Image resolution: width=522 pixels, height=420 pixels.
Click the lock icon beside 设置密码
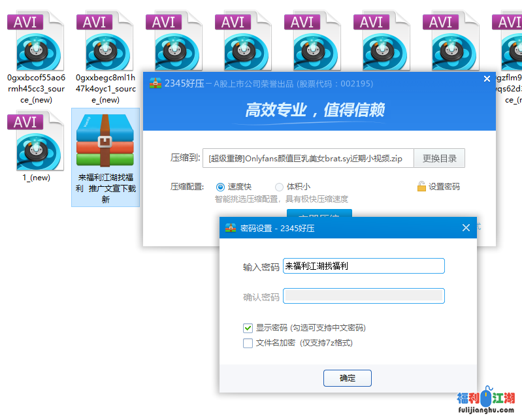point(421,187)
